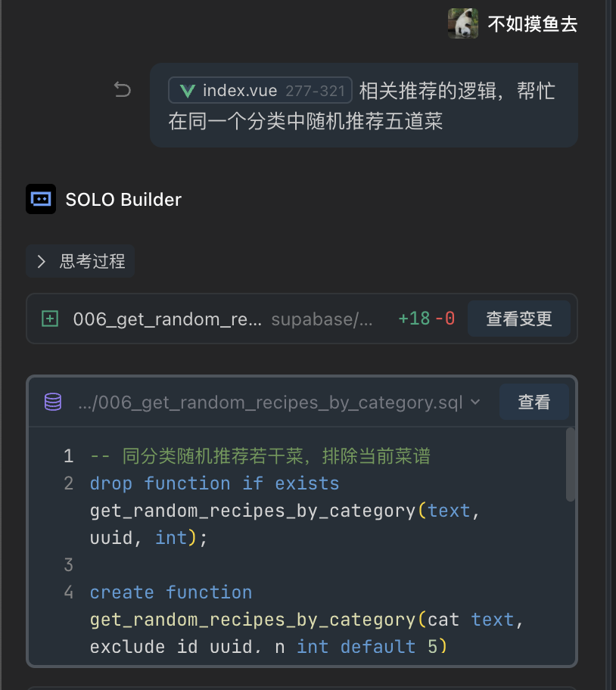The width and height of the screenshot is (616, 690).
Task: Click the new-file plus icon
Action: click(50, 319)
